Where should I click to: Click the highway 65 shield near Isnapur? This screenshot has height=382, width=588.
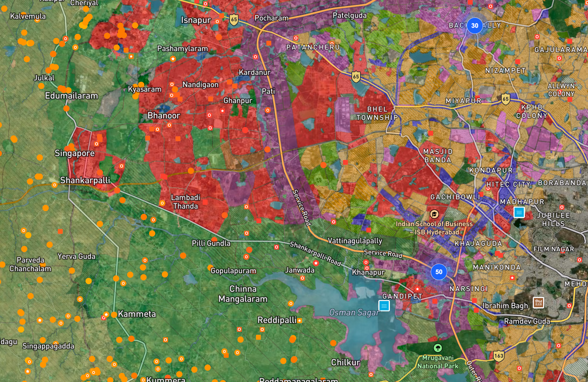[x=234, y=20]
